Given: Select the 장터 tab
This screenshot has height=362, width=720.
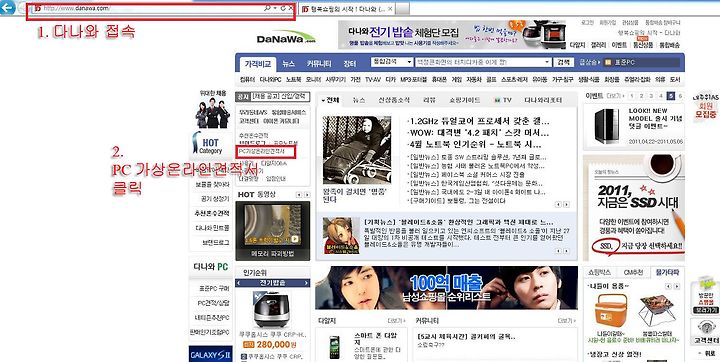Looking at the screenshot, I should pos(350,64).
